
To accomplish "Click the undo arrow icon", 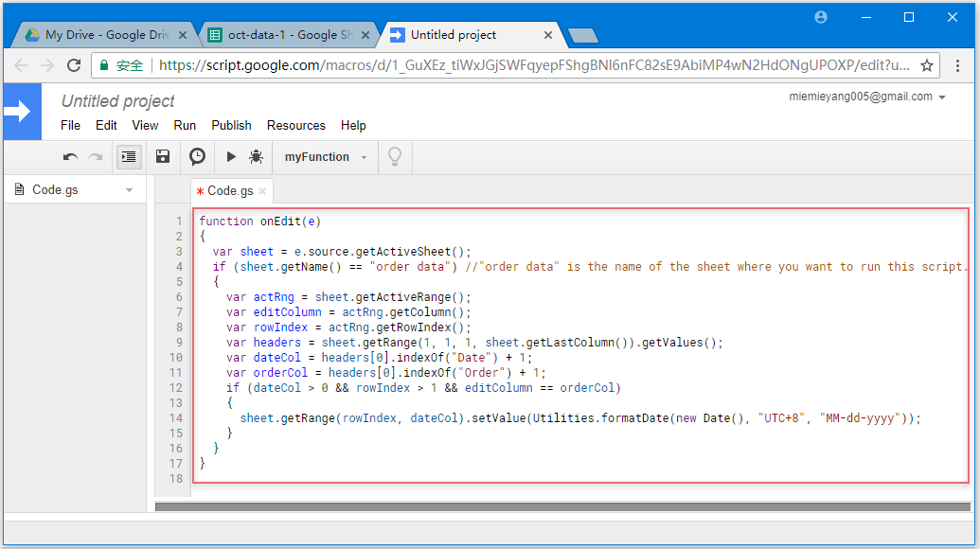I will point(70,157).
